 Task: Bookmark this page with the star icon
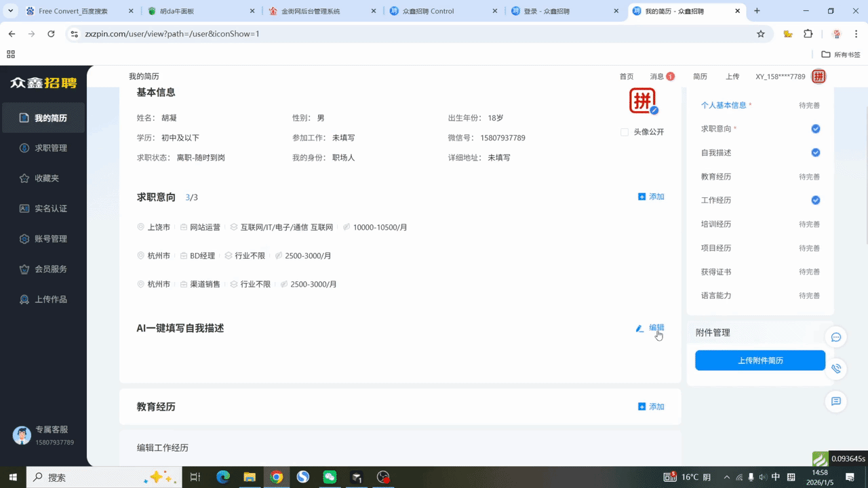coord(761,34)
